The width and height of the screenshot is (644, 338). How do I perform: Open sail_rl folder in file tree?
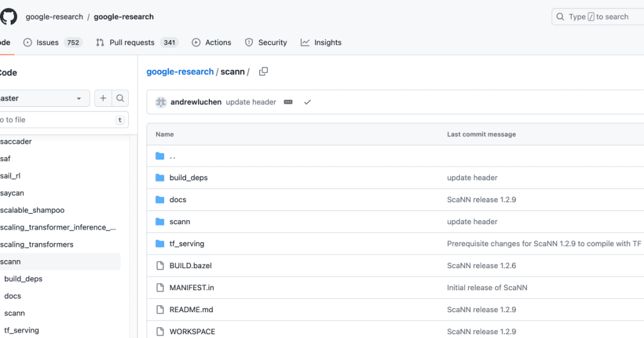pos(10,176)
